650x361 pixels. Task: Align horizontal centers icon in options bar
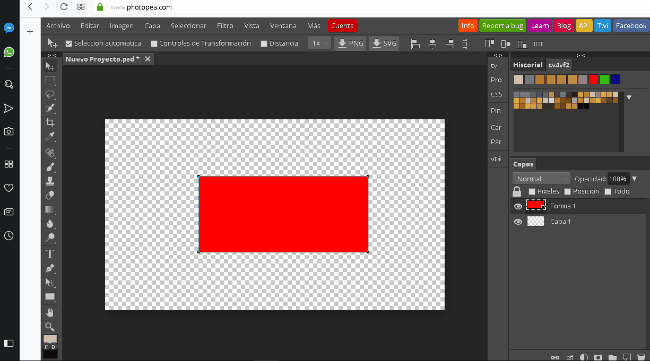(x=432, y=44)
